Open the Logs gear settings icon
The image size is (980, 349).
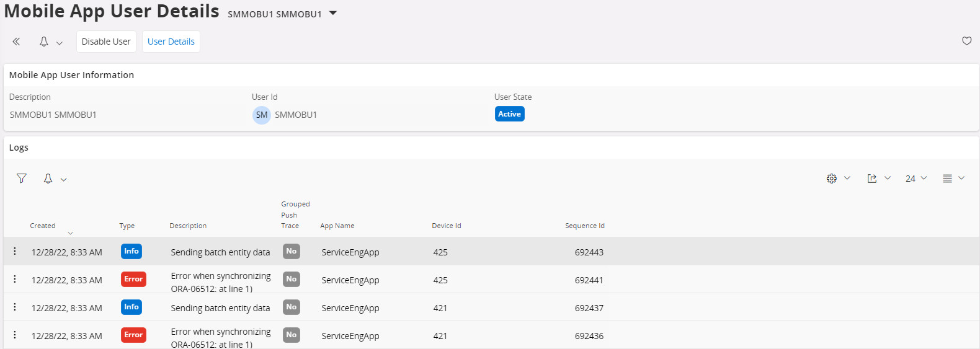pos(832,179)
